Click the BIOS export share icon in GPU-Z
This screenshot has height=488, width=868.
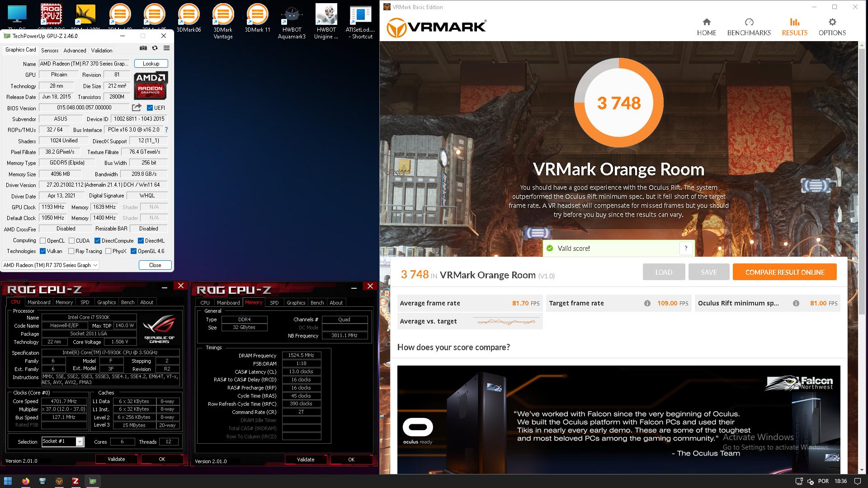coord(136,108)
